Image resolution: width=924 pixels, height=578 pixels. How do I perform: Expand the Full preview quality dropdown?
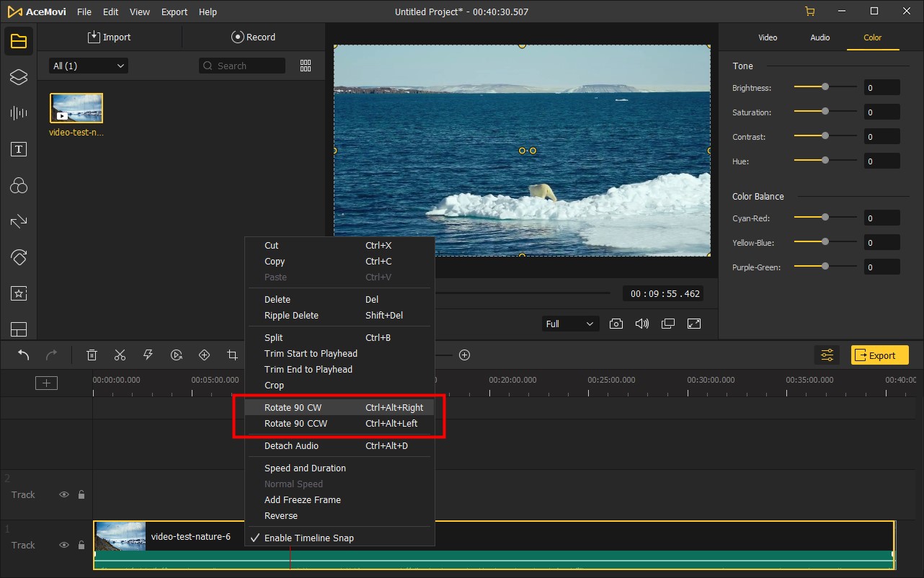(x=569, y=324)
